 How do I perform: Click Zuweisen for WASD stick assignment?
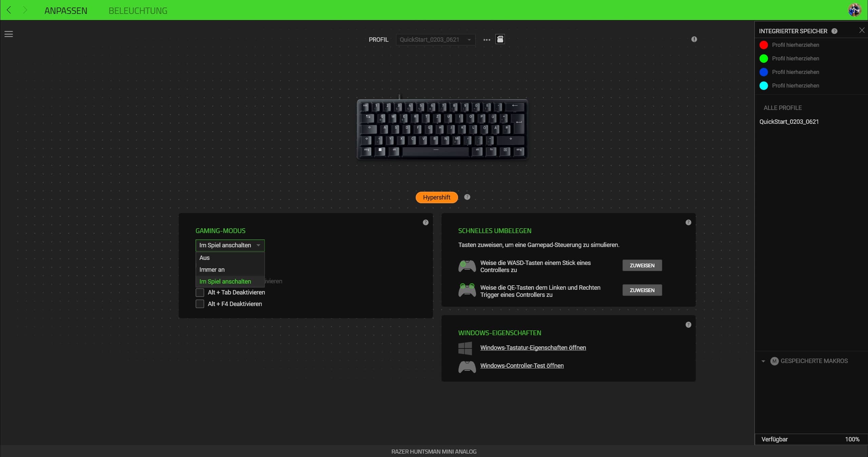coord(642,266)
